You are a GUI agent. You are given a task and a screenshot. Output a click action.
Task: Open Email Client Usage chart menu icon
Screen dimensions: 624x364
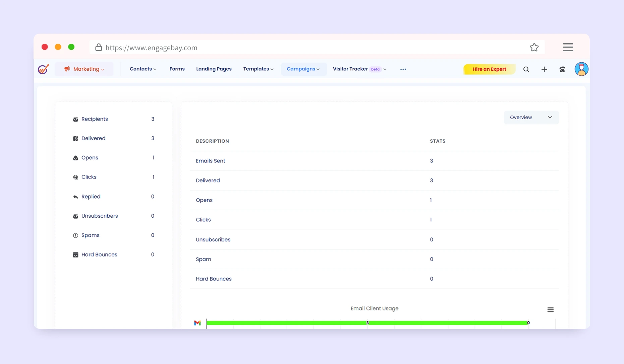click(550, 310)
